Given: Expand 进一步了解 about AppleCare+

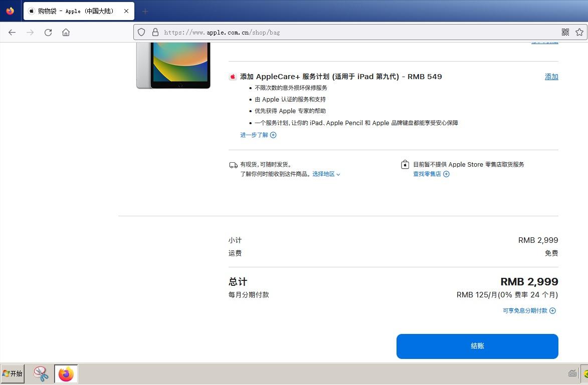Looking at the screenshot, I should coord(258,135).
